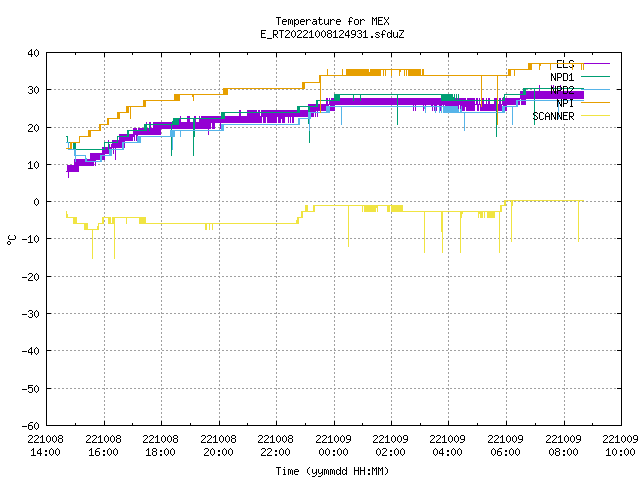
Task: Click the purple ELS legend line sample
Action: pos(595,64)
